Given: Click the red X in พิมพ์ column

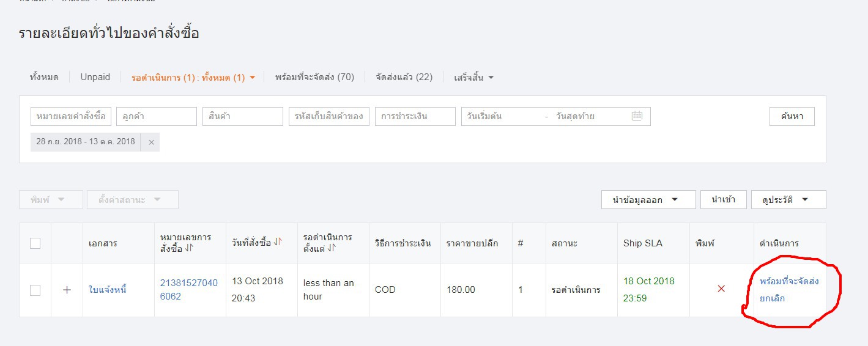Looking at the screenshot, I should click(x=721, y=289).
